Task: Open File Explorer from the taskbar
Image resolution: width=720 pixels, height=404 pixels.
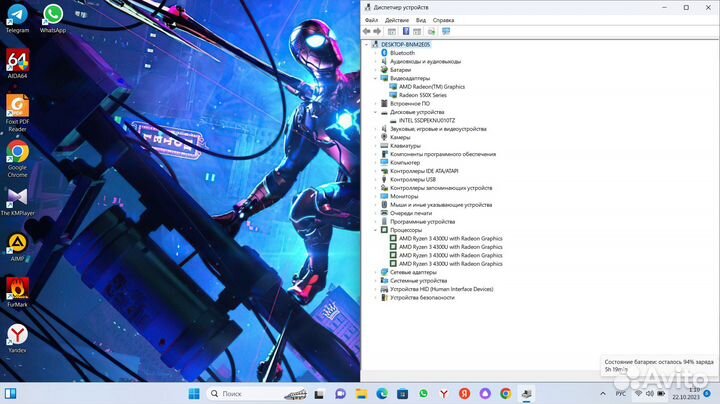Action: pos(361,394)
